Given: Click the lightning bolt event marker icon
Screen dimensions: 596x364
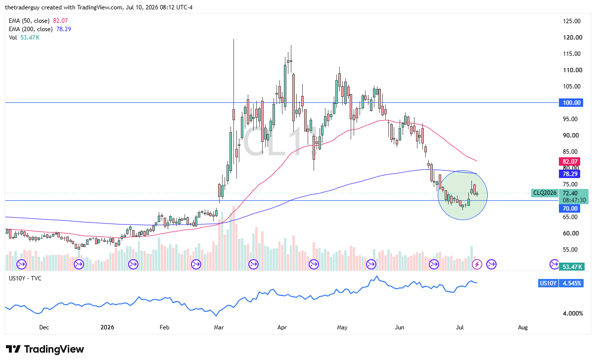Looking at the screenshot, I should pyautogui.click(x=477, y=264).
